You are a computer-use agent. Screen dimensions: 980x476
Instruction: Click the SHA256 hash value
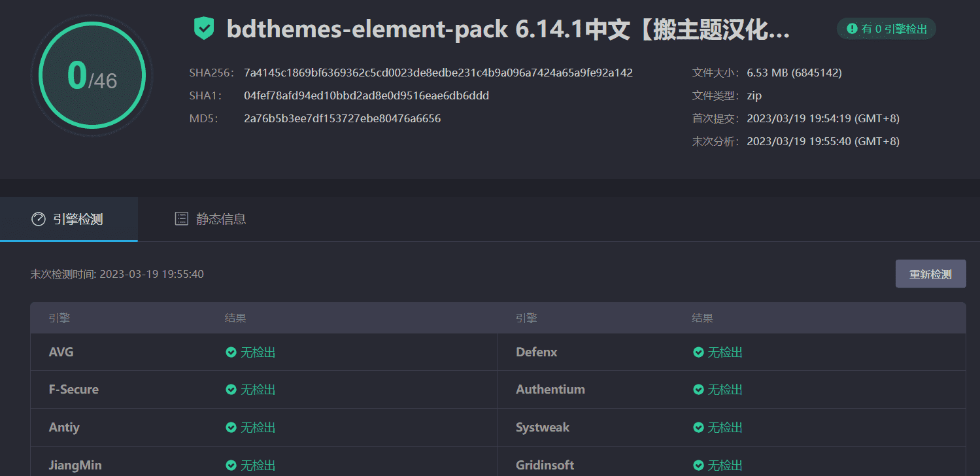pyautogui.click(x=438, y=73)
